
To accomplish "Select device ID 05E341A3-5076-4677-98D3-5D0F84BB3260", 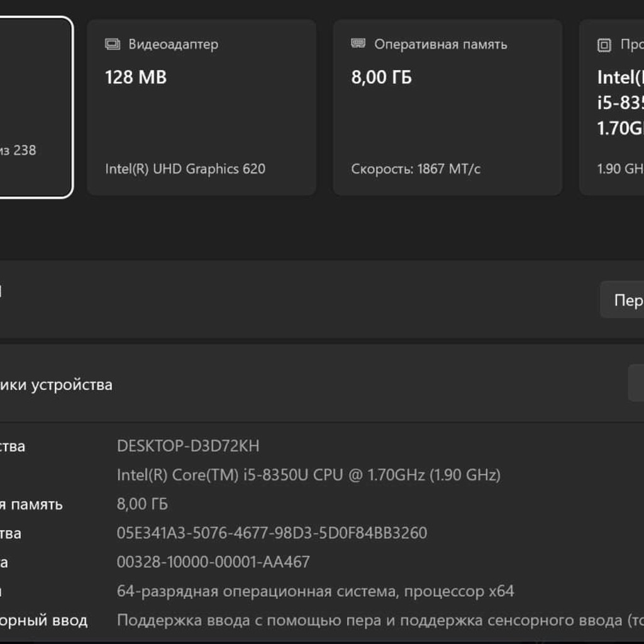I will 272,533.
